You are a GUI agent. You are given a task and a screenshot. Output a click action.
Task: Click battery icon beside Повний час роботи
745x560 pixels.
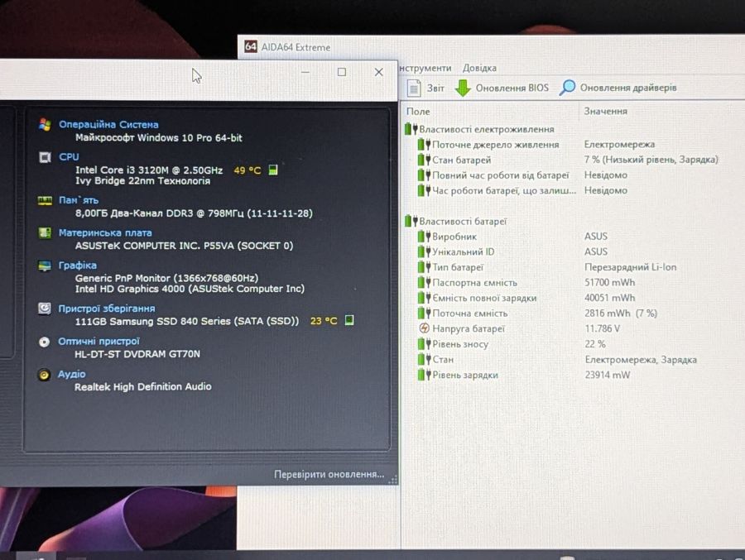(x=424, y=175)
